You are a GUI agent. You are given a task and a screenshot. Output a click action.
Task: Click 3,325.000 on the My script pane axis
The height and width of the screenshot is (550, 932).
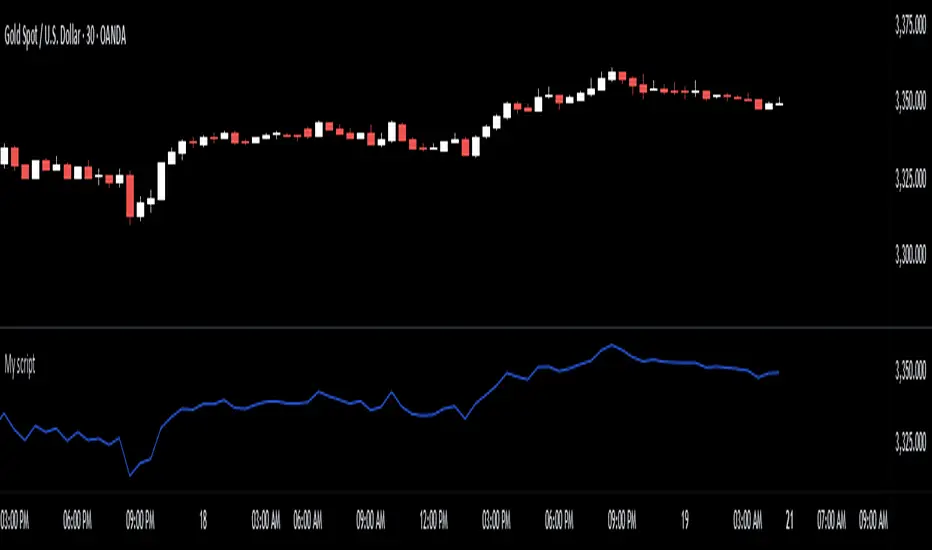(x=910, y=442)
